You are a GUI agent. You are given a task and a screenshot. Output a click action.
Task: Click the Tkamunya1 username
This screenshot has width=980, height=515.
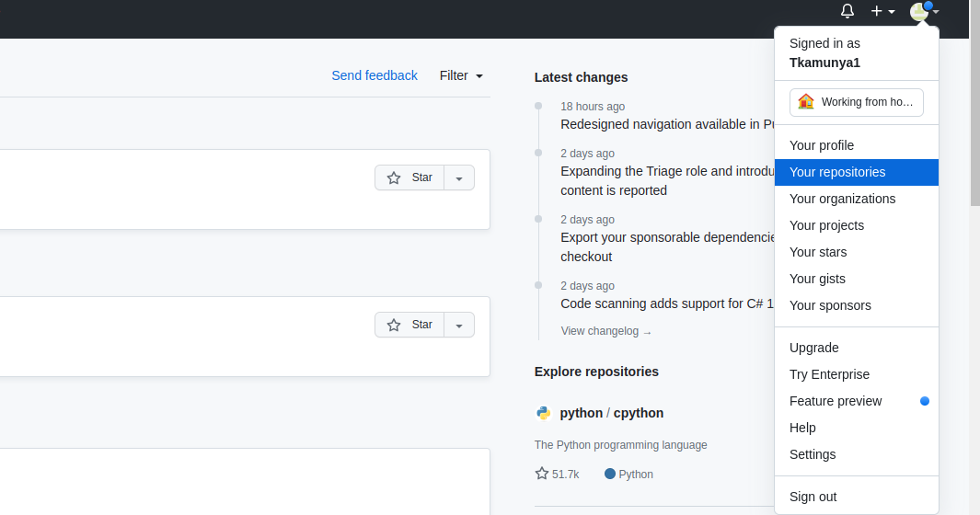(824, 63)
